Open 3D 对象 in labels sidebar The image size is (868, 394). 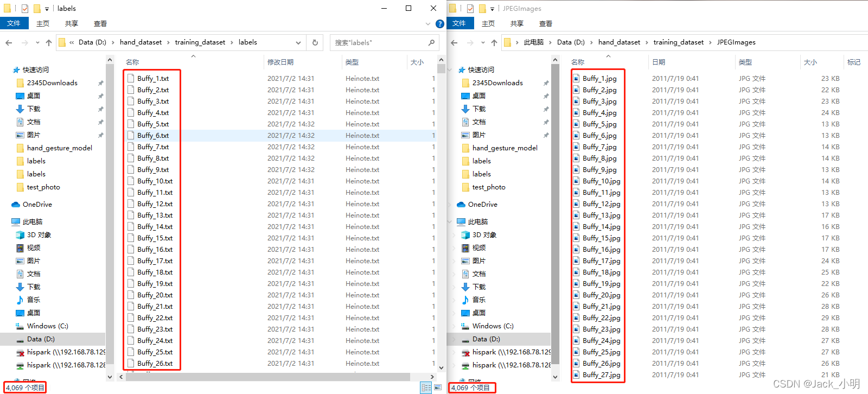[x=39, y=234]
